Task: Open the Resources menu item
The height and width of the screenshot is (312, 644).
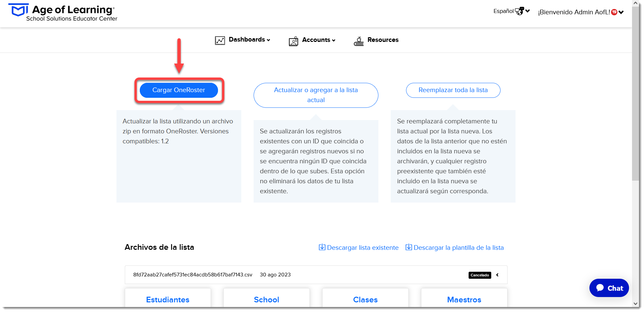Action: click(x=376, y=40)
